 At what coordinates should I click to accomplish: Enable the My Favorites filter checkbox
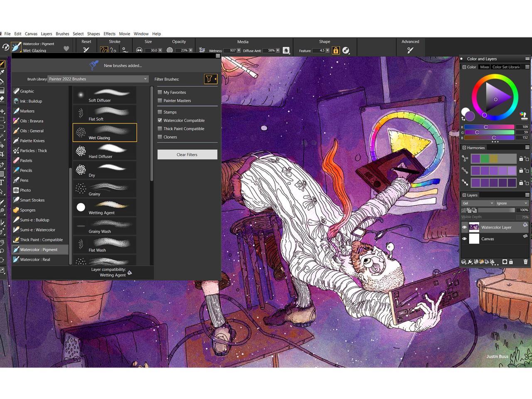coord(160,92)
